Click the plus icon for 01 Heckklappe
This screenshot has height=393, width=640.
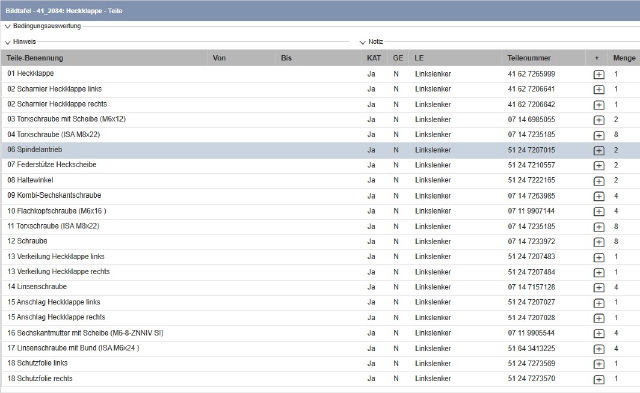(599, 74)
